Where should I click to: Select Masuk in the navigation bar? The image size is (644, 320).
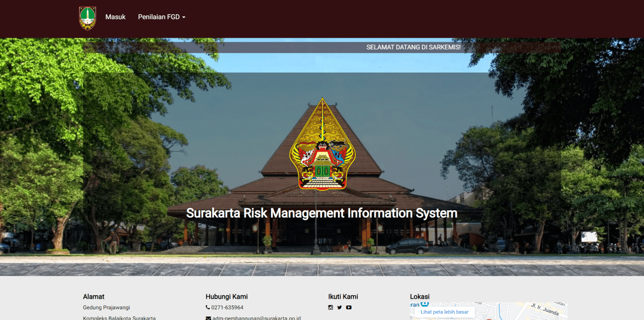[x=116, y=16]
